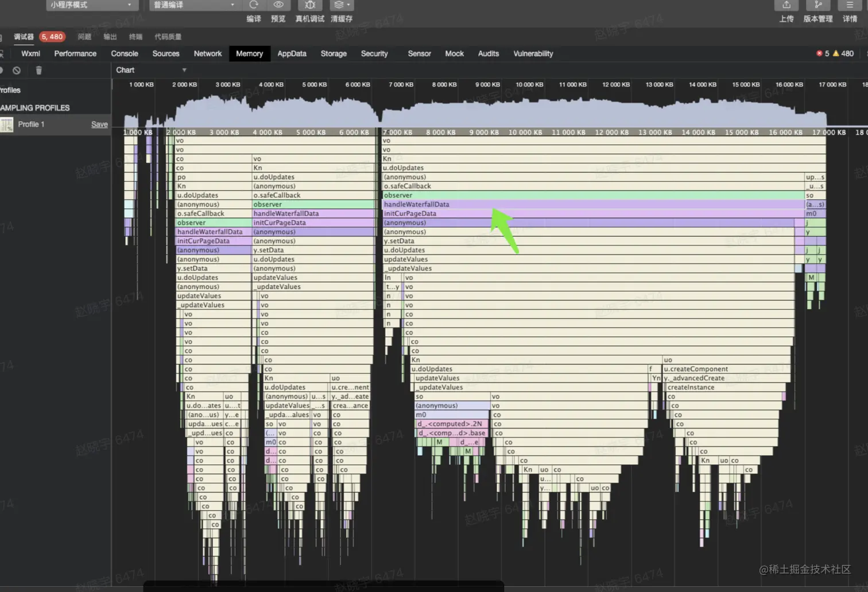
Task: Click the clear all profiles icon
Action: pyautogui.click(x=17, y=71)
